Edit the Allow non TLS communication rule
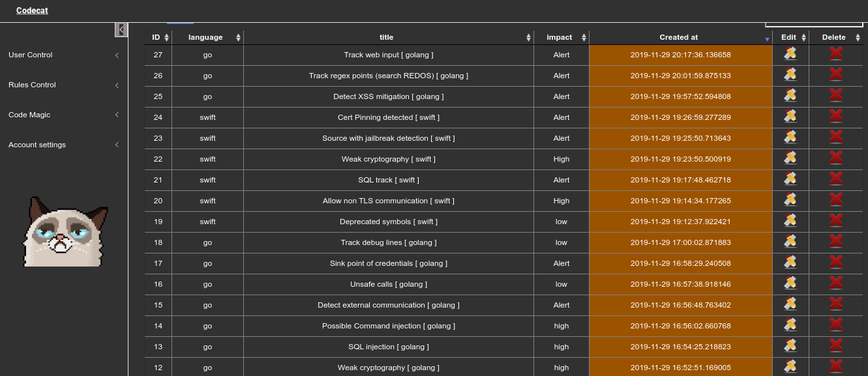The width and height of the screenshot is (868, 376). click(x=790, y=201)
